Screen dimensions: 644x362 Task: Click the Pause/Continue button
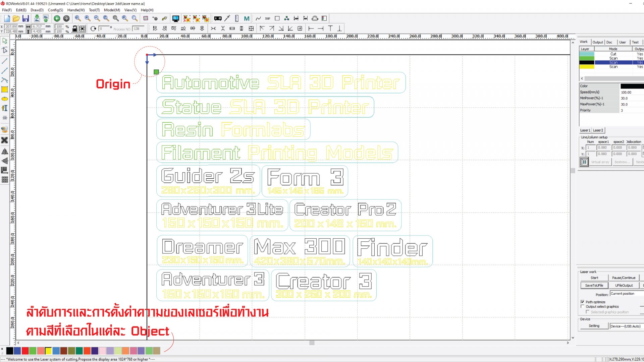(x=624, y=278)
